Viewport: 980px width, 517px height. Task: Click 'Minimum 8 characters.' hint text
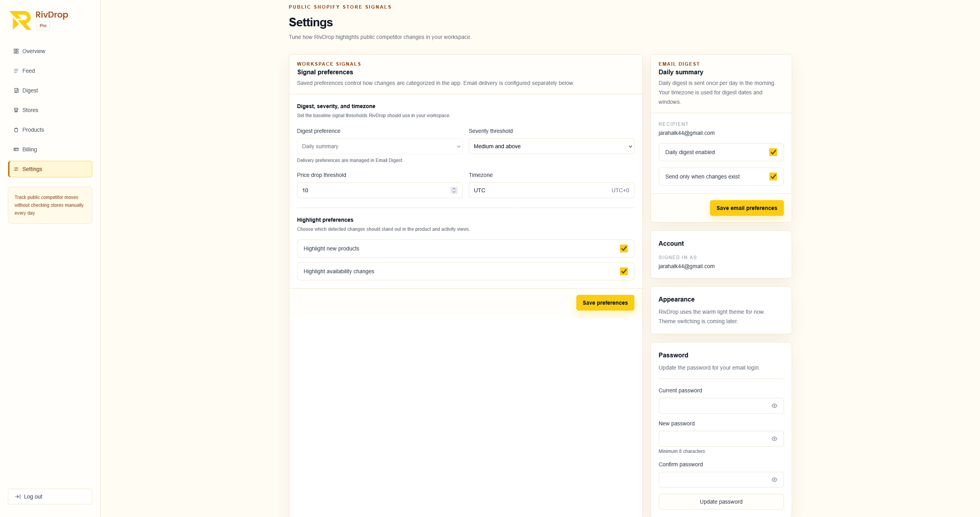[x=682, y=451]
